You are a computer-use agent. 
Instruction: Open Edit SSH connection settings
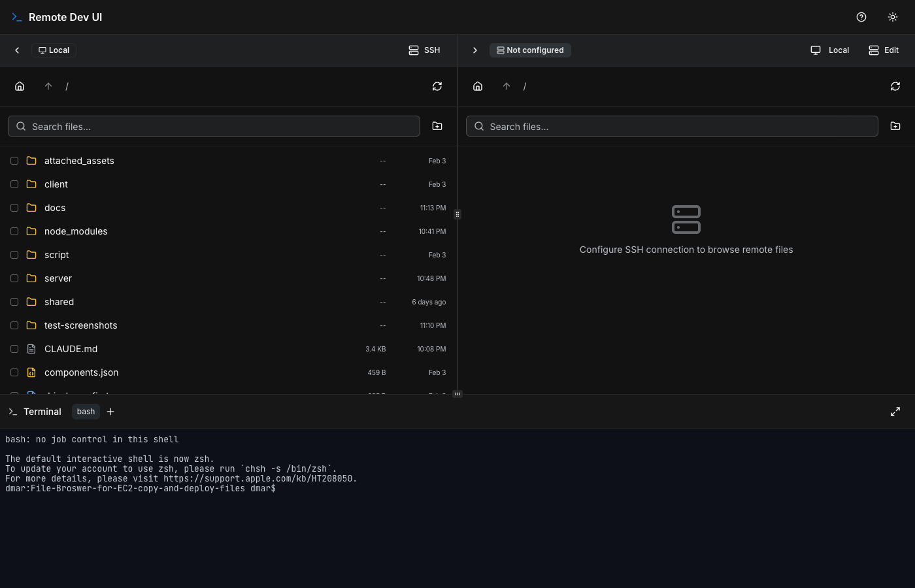[x=884, y=50]
